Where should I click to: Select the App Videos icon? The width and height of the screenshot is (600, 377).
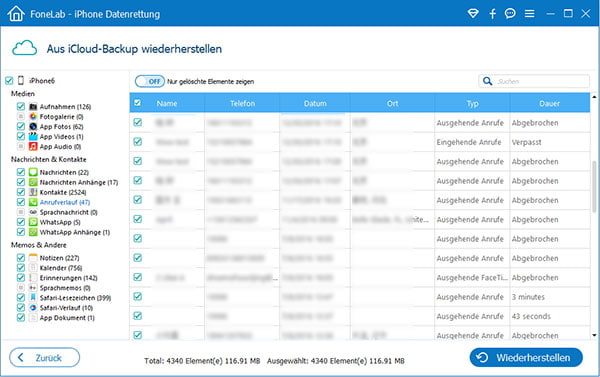(33, 136)
